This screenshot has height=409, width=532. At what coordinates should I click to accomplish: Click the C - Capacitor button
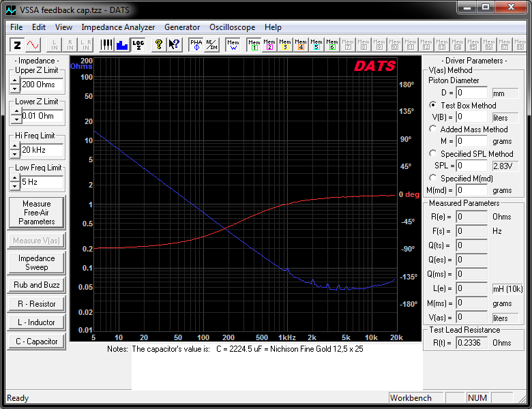coord(36,341)
